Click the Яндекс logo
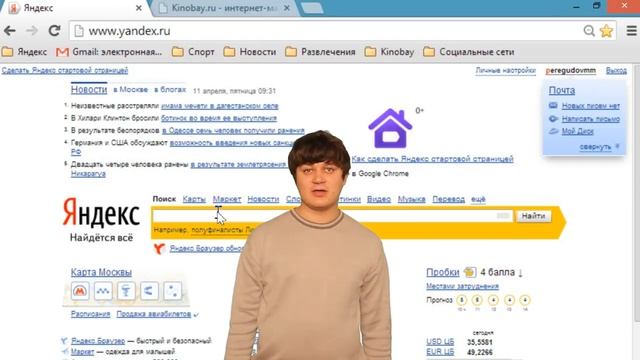 [x=101, y=212]
